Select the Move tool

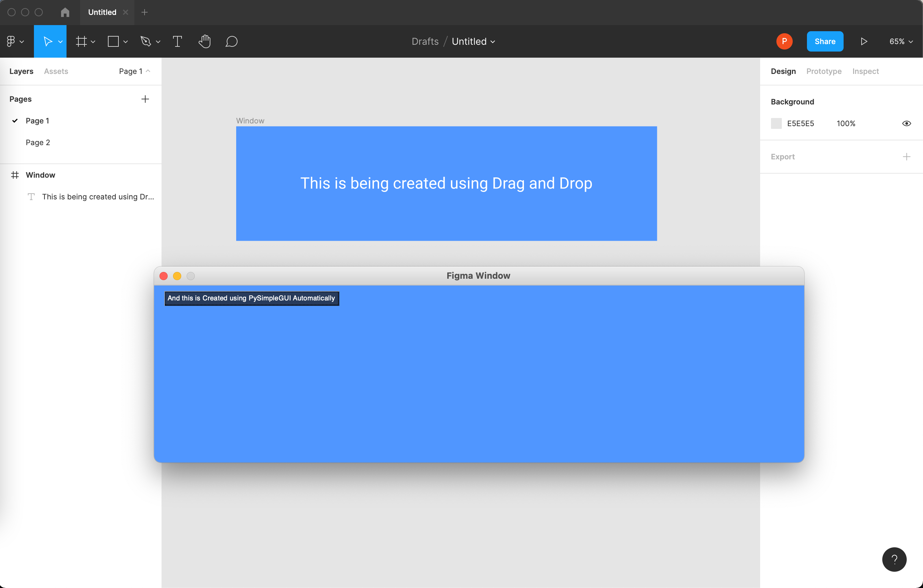[48, 41]
